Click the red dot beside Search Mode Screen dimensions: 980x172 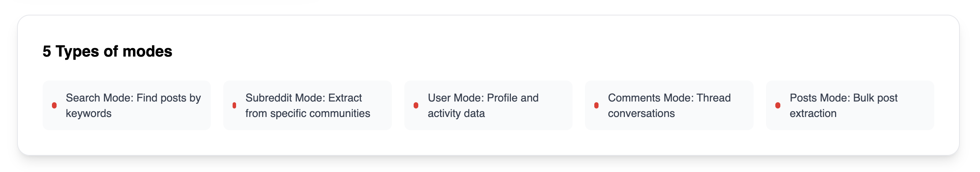pyautogui.click(x=54, y=105)
